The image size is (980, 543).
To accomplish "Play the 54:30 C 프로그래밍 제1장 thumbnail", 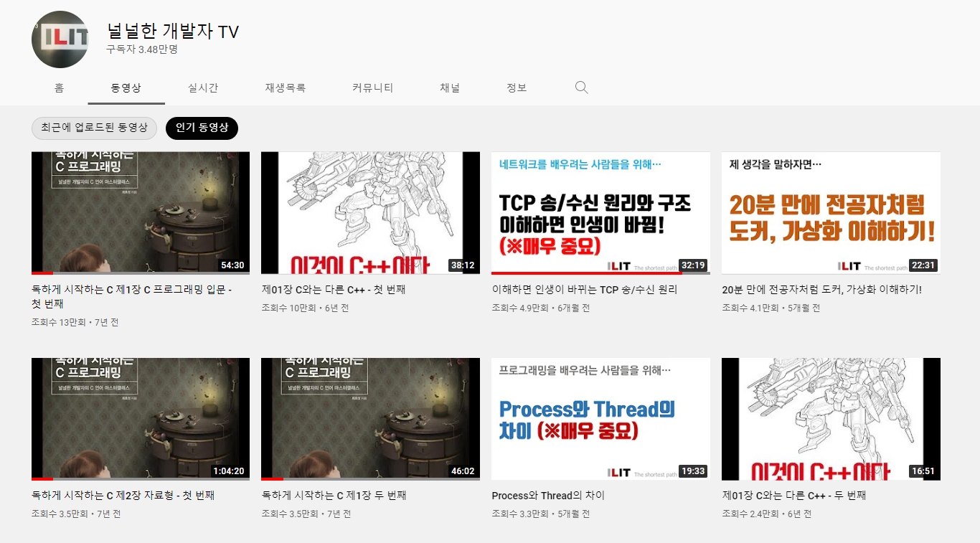I will tap(141, 213).
